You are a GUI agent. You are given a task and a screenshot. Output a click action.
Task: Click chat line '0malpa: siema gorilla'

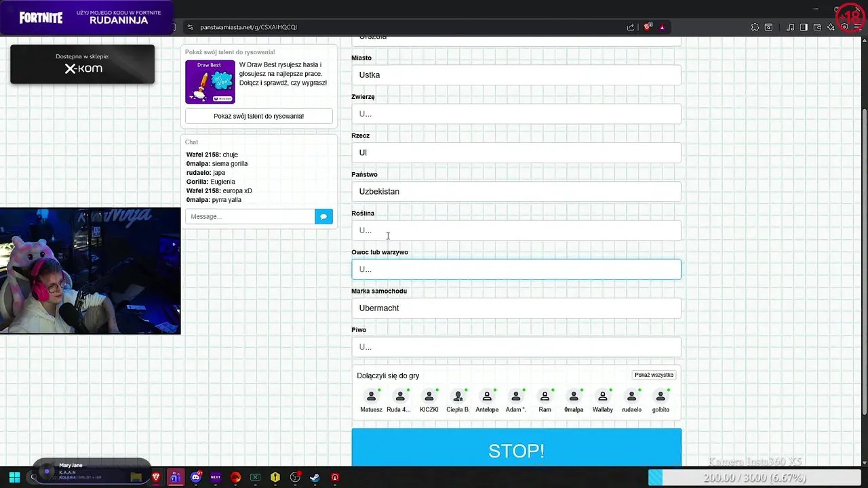tap(217, 163)
